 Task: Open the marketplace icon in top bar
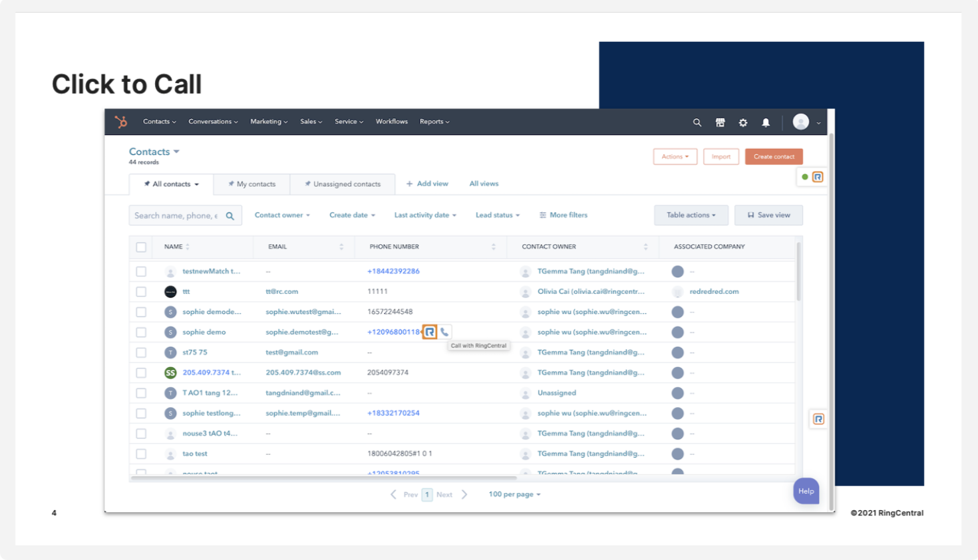(720, 122)
